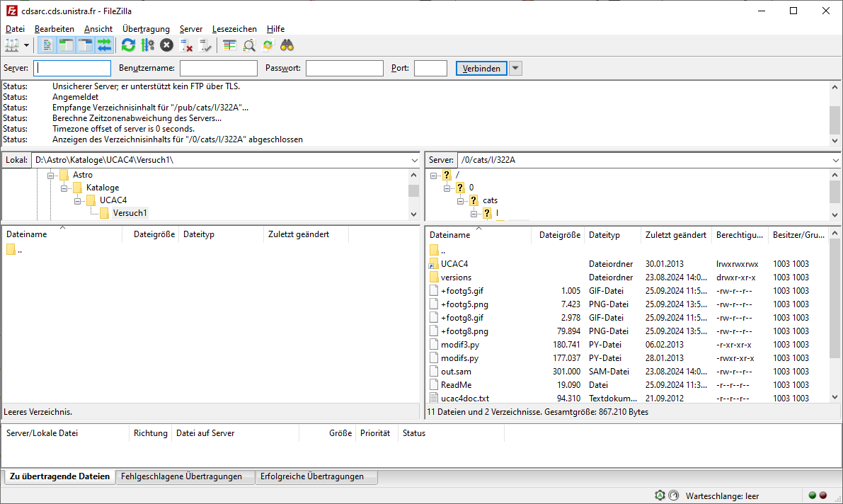Open directory listing filters dialog
The height and width of the screenshot is (504, 843).
pyautogui.click(x=229, y=46)
